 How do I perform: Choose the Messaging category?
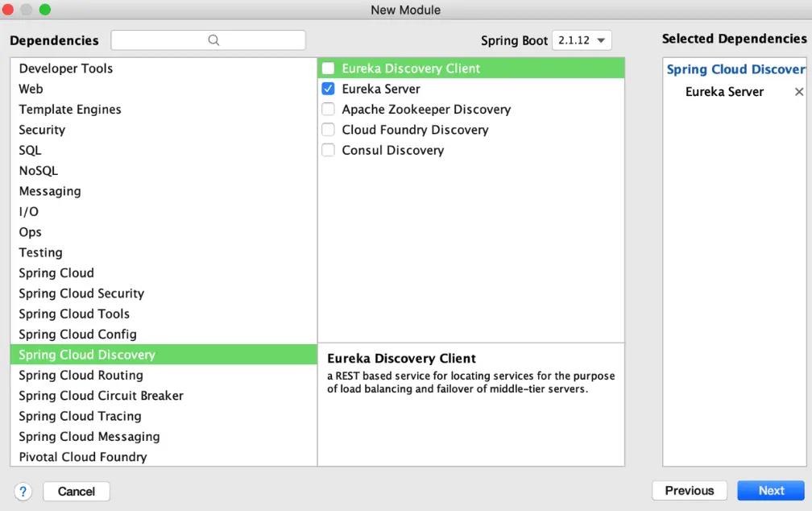click(x=164, y=191)
